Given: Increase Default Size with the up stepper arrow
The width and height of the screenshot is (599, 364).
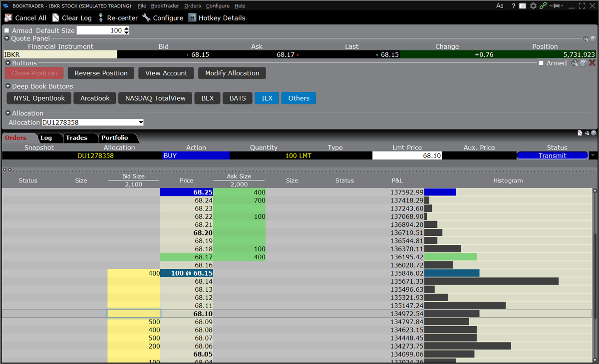Looking at the screenshot, I should point(126,27).
